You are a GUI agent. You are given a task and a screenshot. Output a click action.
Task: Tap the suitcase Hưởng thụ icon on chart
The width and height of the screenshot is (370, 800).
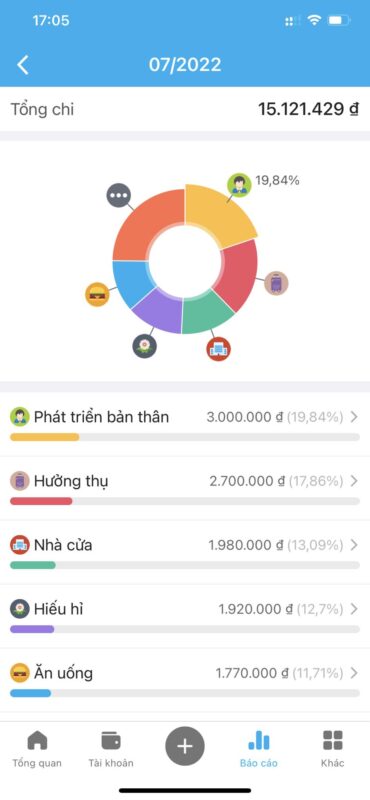click(276, 283)
